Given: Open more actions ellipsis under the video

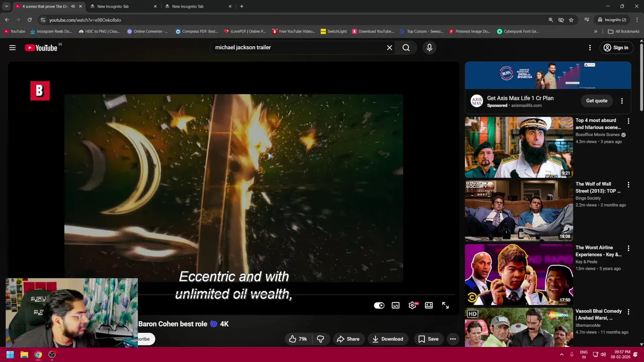Looking at the screenshot, I should (453, 339).
